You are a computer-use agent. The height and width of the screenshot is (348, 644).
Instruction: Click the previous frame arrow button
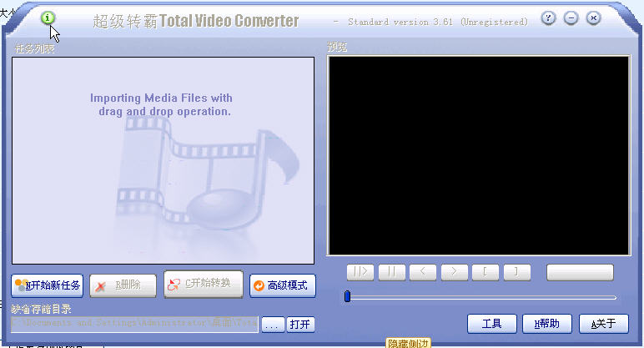pos(423,271)
